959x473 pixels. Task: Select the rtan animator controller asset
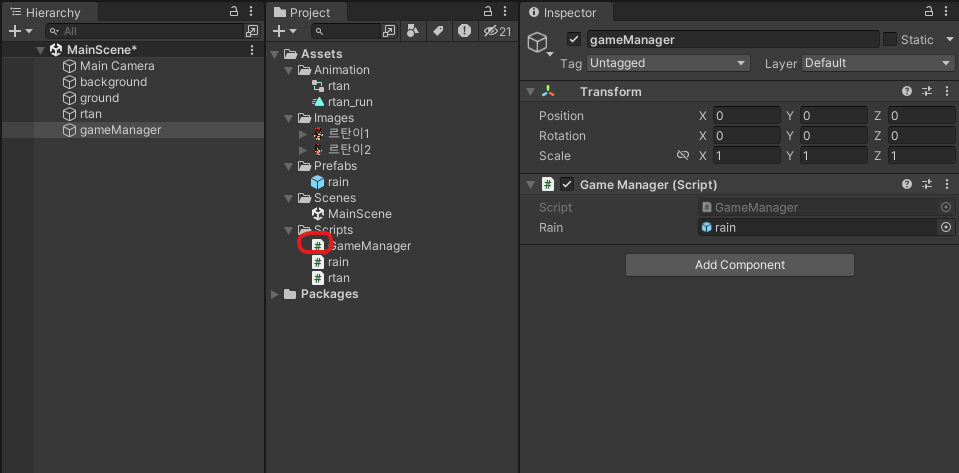tap(331, 86)
